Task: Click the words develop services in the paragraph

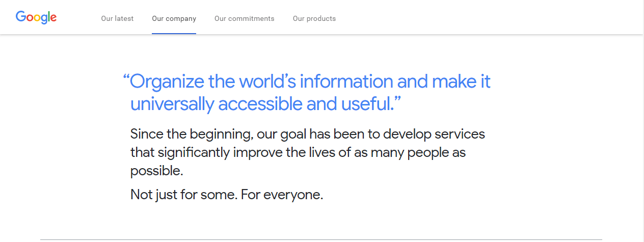Action: point(434,134)
